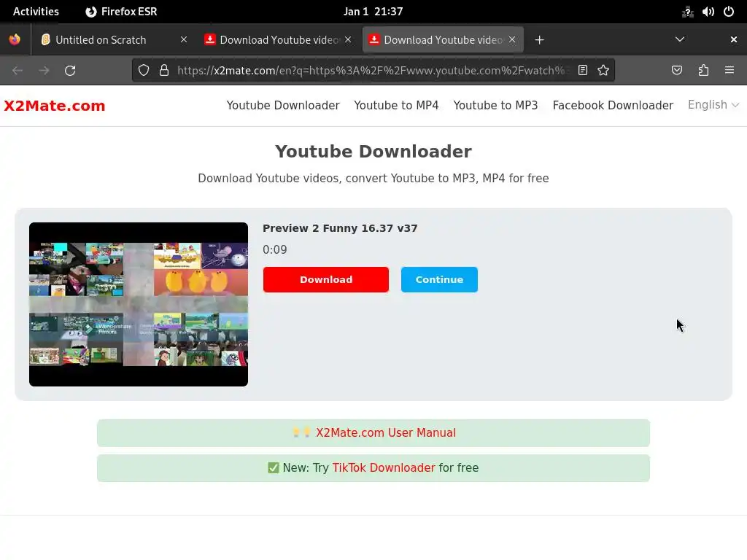This screenshot has height=560, width=747.
Task: Open the system volume speaker icon
Action: (708, 12)
